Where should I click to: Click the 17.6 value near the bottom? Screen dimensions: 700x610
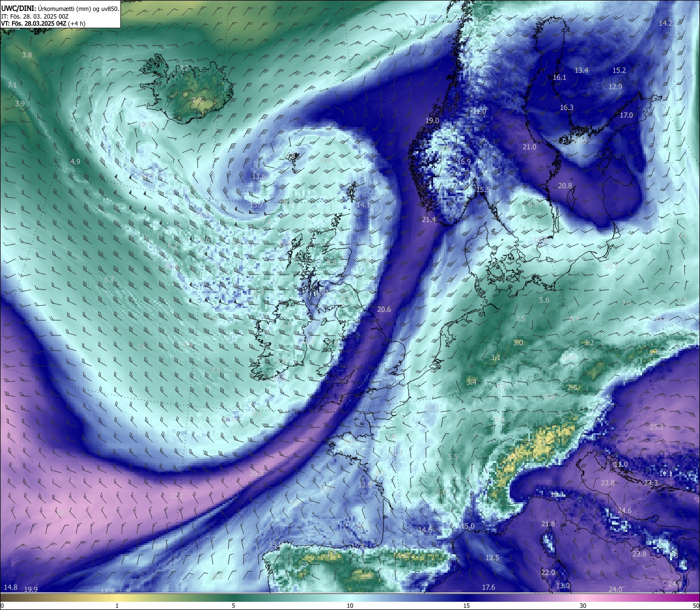click(x=488, y=588)
